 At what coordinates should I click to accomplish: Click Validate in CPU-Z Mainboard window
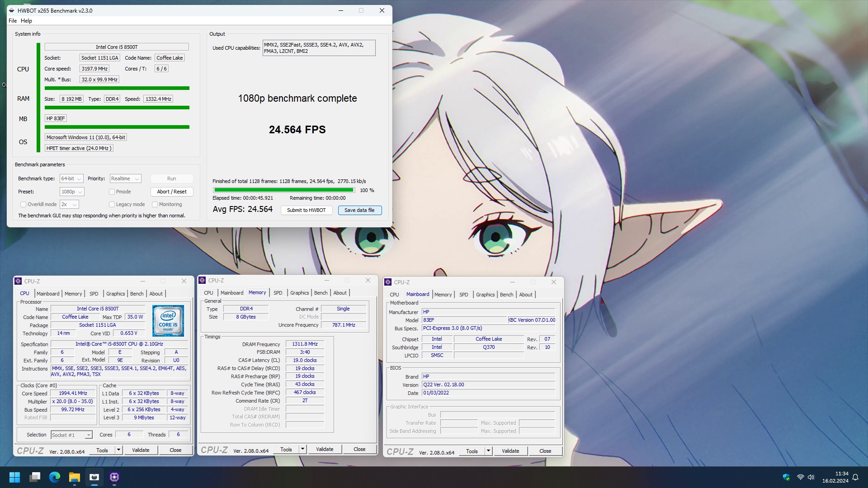tap(510, 451)
